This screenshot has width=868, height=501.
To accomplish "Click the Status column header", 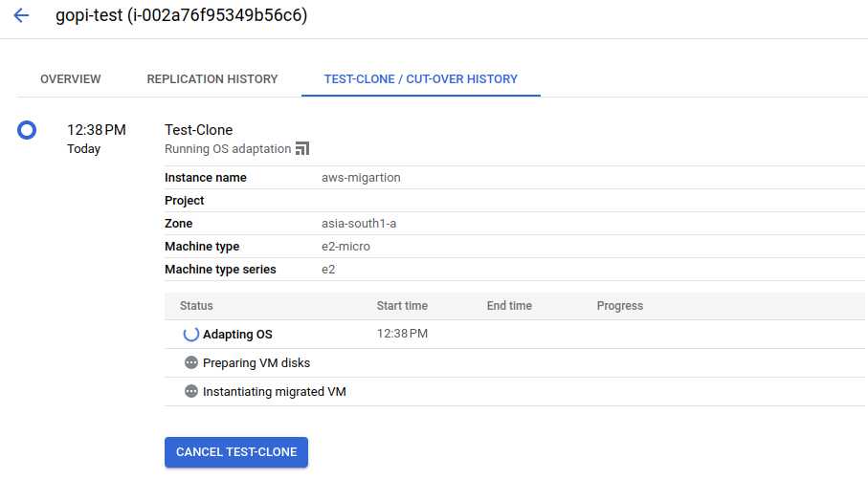I will (196, 306).
